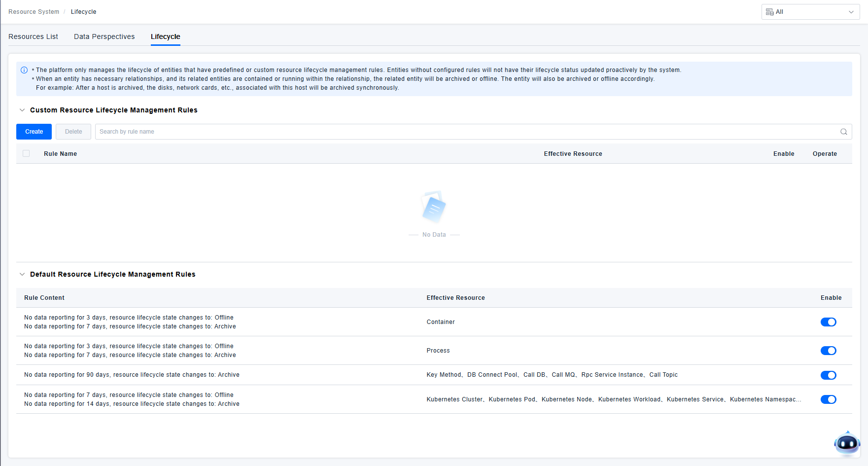Click the search magnifier icon
The image size is (868, 466).
(x=843, y=132)
